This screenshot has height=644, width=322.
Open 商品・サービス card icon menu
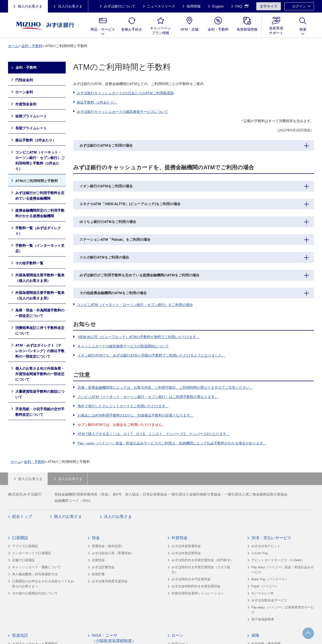click(x=103, y=21)
